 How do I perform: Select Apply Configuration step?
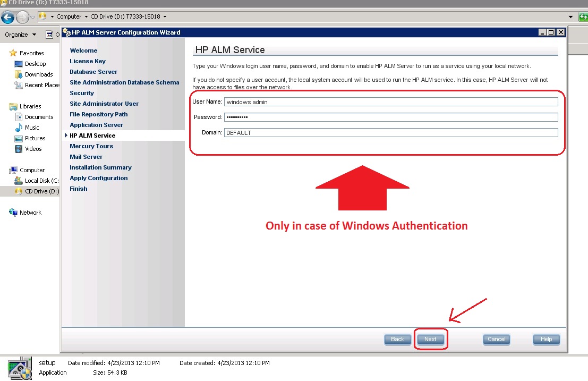coord(99,178)
